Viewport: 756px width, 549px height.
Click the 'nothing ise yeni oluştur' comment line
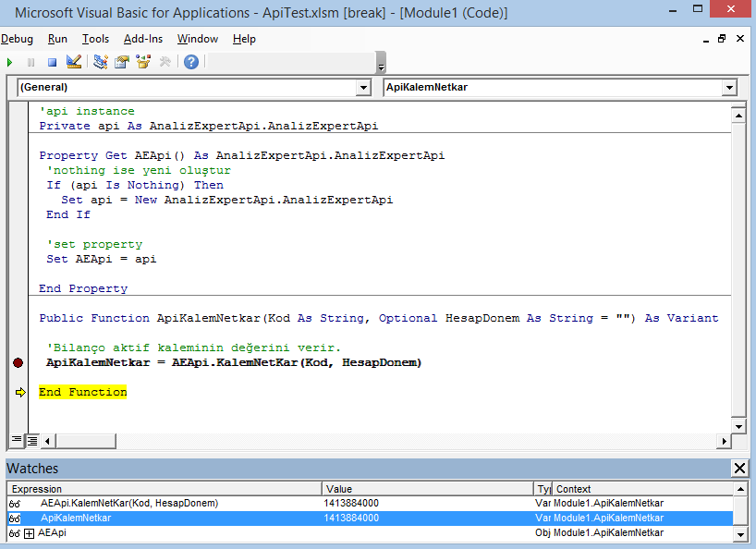coord(139,171)
